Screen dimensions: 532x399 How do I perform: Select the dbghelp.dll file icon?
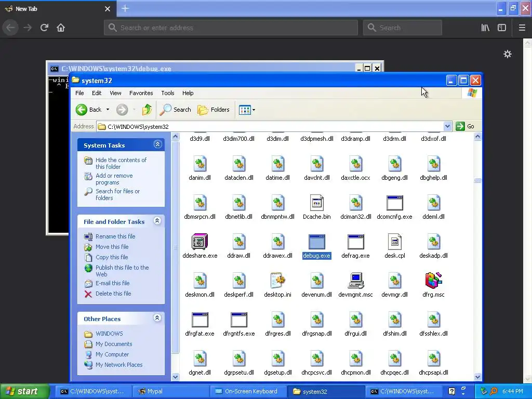tap(433, 164)
